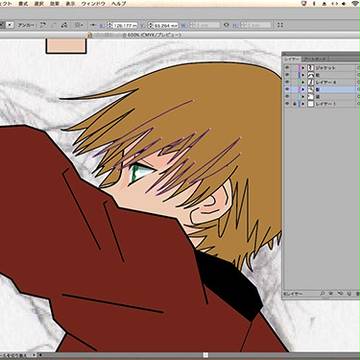Expand the fifth layer row's disclosure triangle

coord(303,97)
